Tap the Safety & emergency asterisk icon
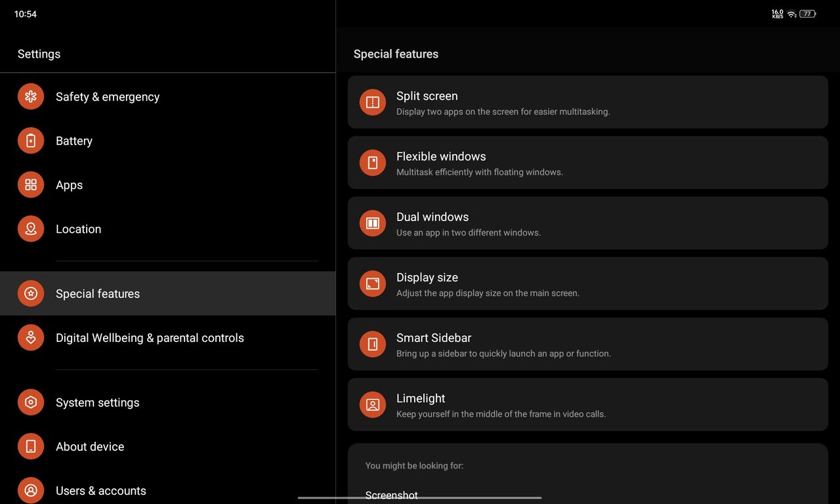The height and width of the screenshot is (504, 840). (x=31, y=96)
